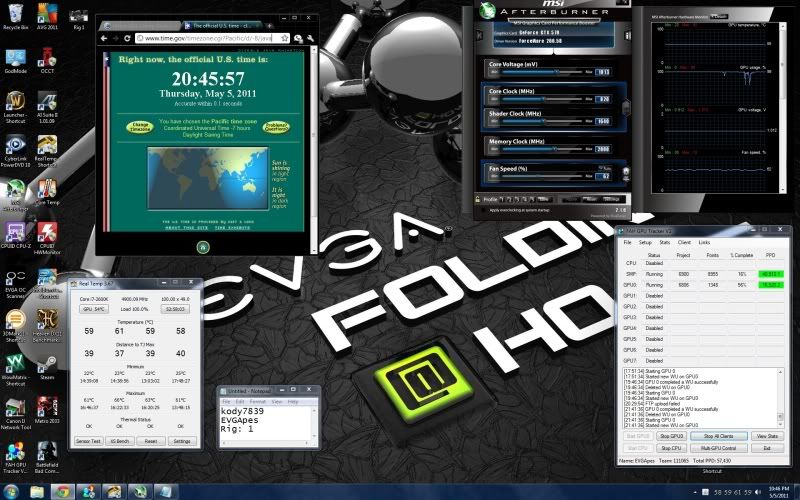Open CPUID CPU-Z shortcut on the desktop
The height and width of the screenshot is (500, 800).
click(16, 233)
